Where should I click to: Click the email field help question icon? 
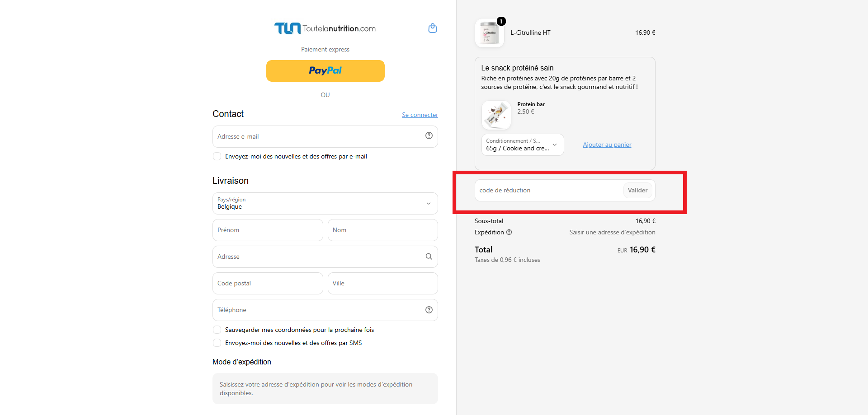pyautogui.click(x=429, y=136)
